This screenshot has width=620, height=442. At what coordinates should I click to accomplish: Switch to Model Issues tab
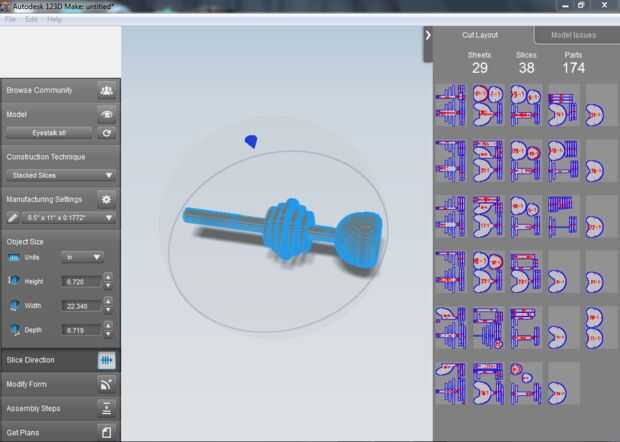[x=573, y=35]
